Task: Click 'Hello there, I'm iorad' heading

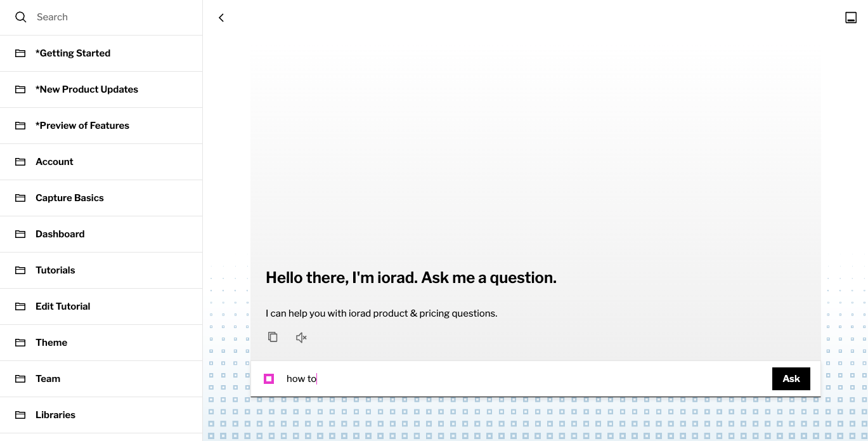Action: tap(411, 277)
